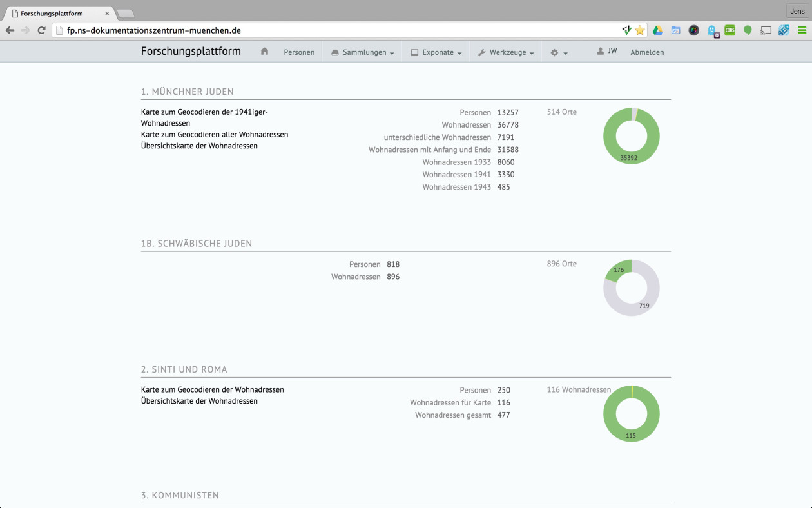
Task: Open the green Hangouts speech bubble extension
Action: coord(748,30)
